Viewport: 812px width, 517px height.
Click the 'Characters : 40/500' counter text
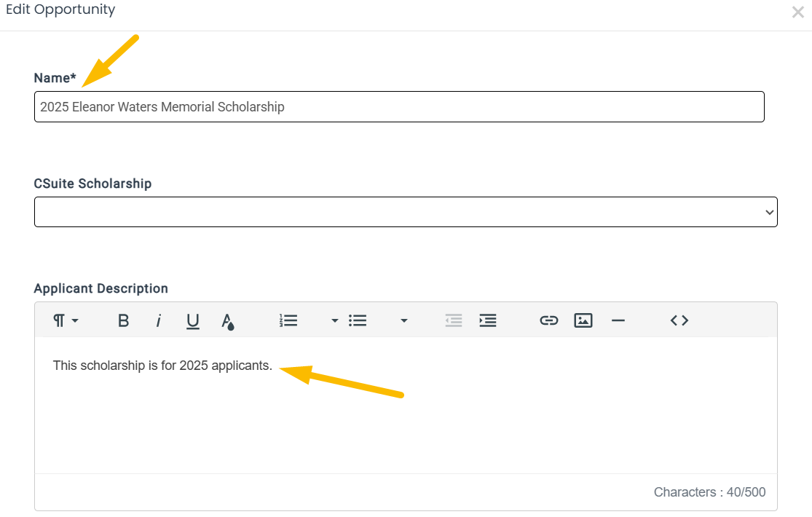tap(709, 492)
